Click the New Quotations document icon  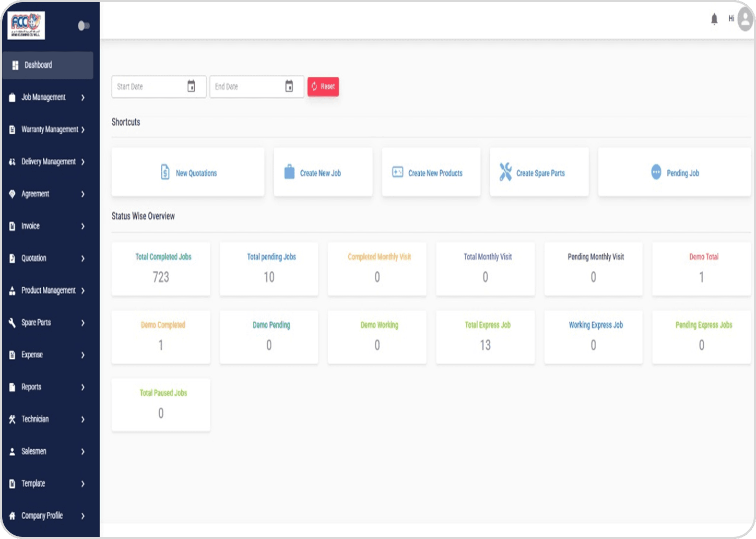(x=165, y=172)
